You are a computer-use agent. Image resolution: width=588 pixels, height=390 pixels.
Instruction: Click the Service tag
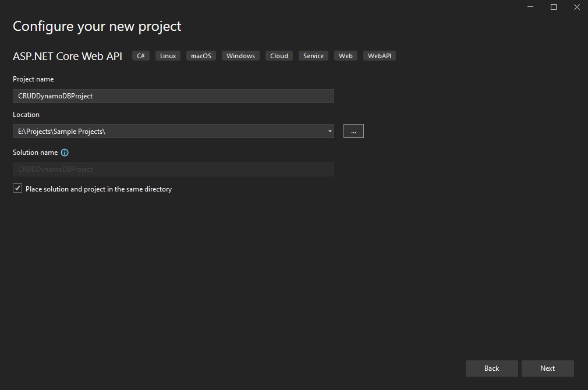(313, 56)
